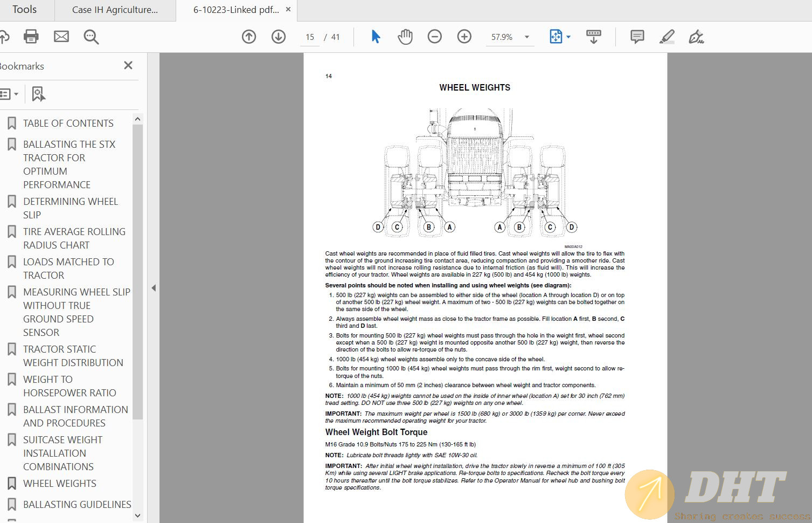Select the WHEEL WEIGHTS bookmark

[x=60, y=484]
